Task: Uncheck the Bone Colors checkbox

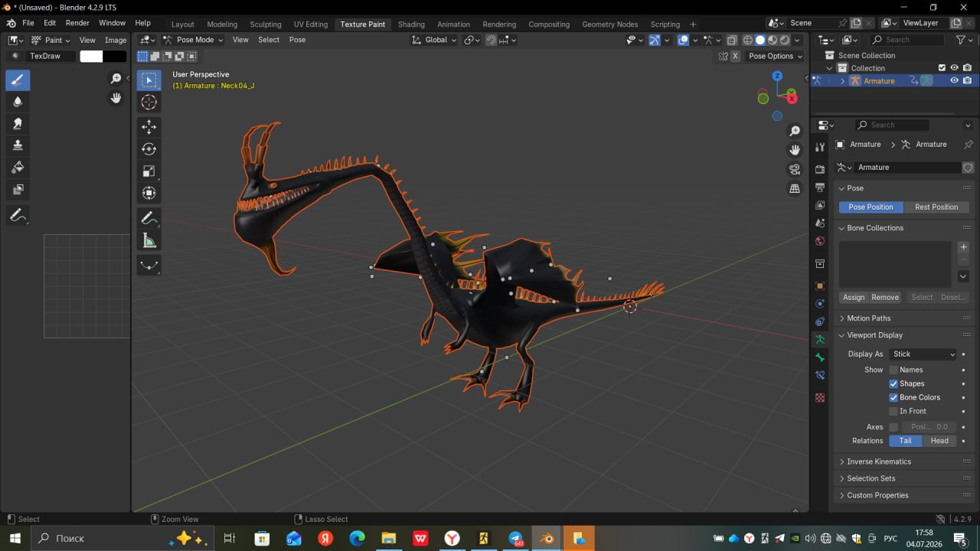Action: pyautogui.click(x=893, y=397)
